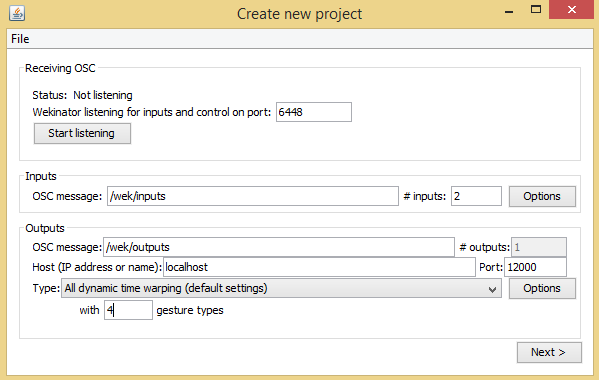Close the Create new project window
The image size is (599, 380).
[571, 10]
